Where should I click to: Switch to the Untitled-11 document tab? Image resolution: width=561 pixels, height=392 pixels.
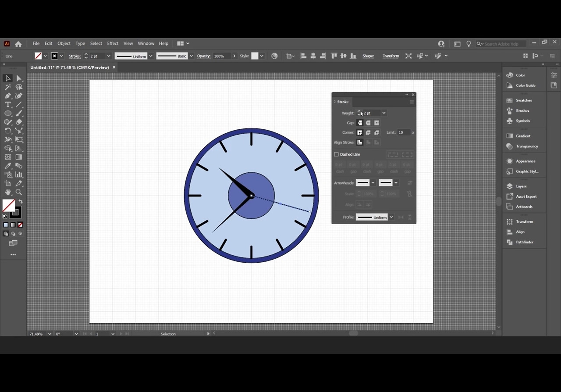click(x=70, y=68)
